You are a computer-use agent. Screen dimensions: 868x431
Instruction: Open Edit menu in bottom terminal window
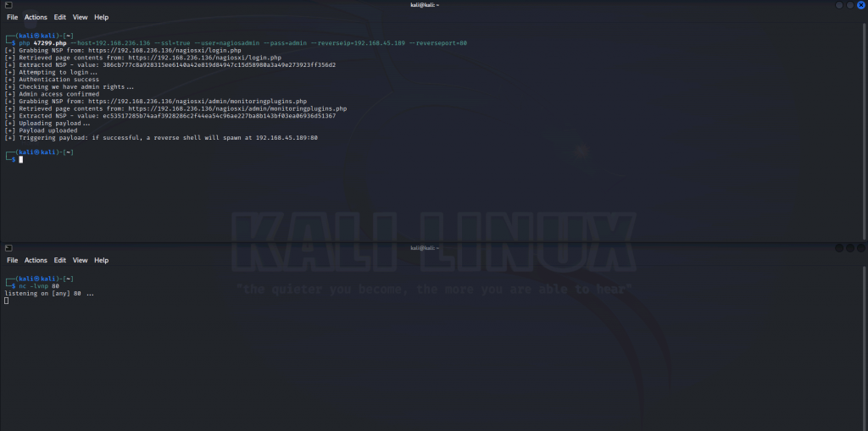(60, 260)
